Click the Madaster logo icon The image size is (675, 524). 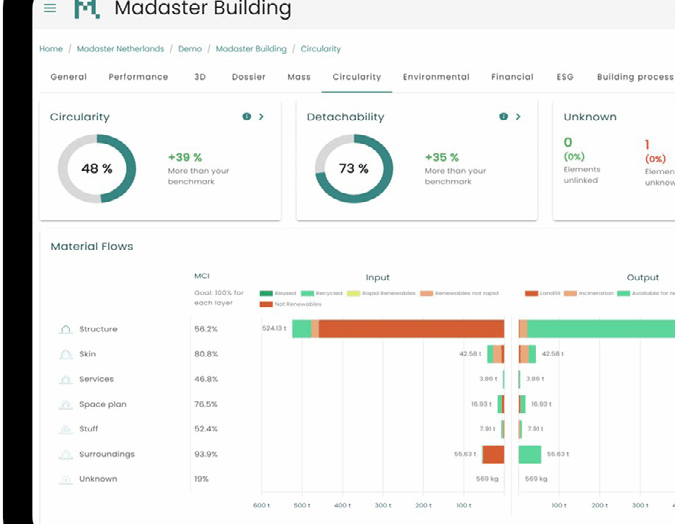(88, 9)
